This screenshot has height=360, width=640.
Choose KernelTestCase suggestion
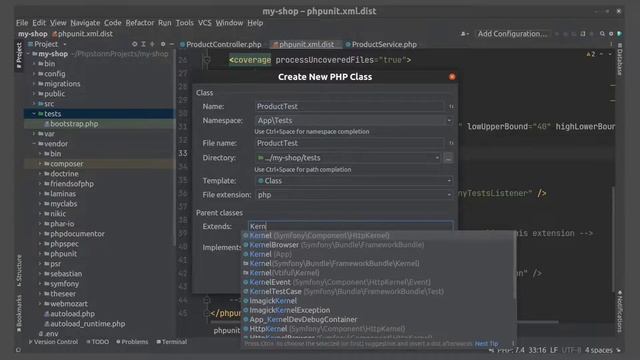pos(378,292)
